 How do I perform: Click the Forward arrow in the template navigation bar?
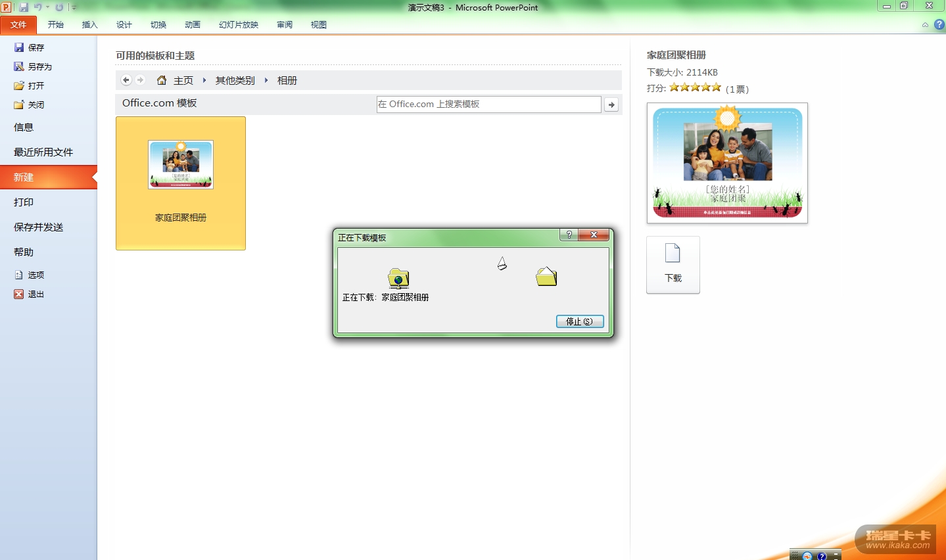(x=140, y=80)
